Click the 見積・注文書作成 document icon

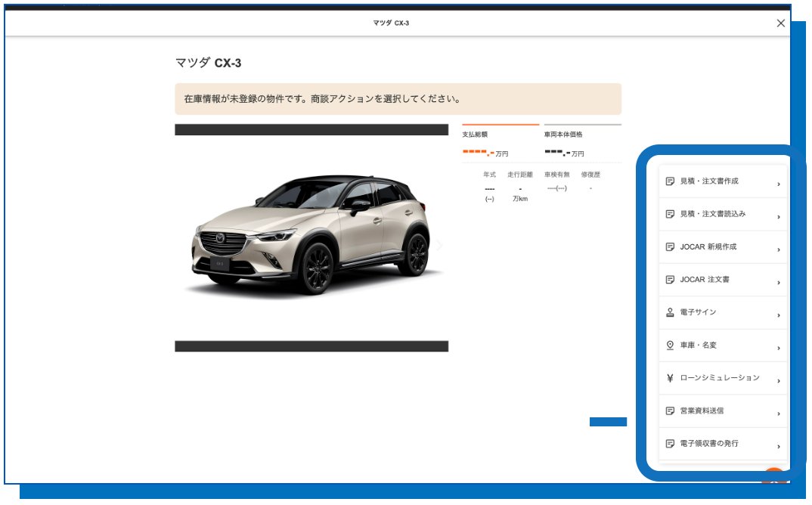click(670, 181)
